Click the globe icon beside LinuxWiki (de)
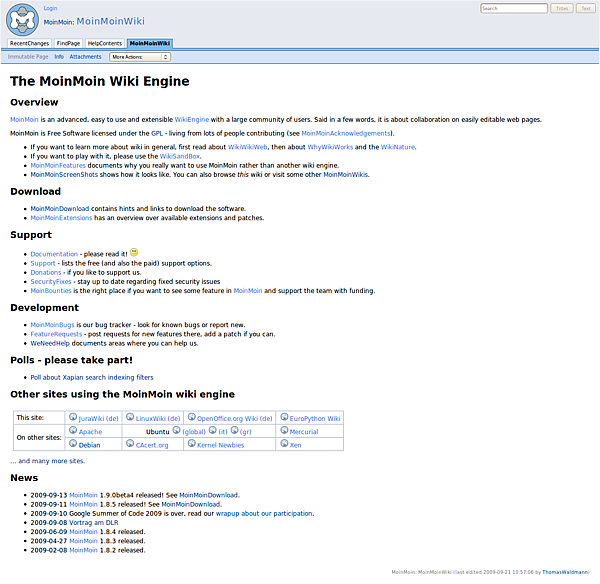The image size is (600, 584). [128, 418]
